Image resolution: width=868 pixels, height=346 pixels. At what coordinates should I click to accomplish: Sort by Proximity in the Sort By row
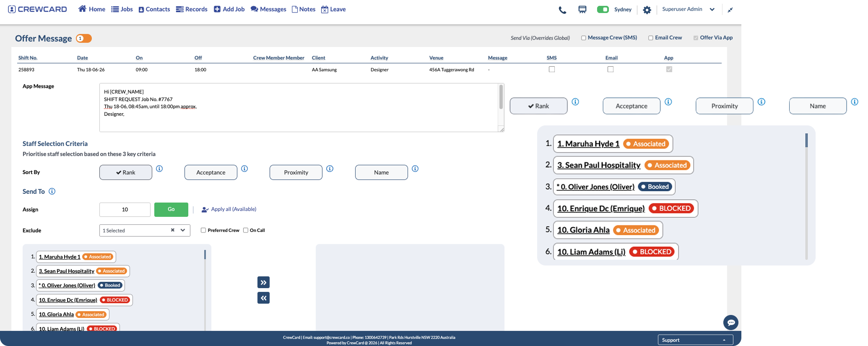pyautogui.click(x=296, y=172)
